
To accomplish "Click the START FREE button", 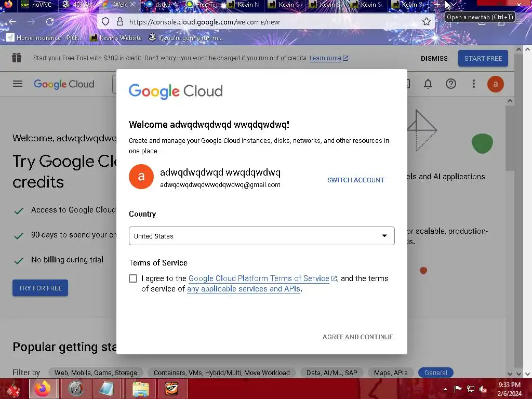I will coord(483,58).
